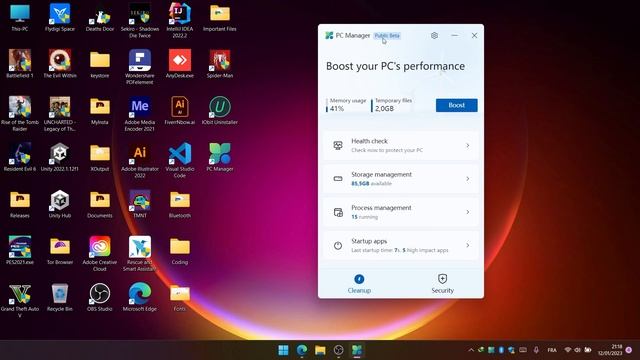Select Grand Theft Auto V shortcut
The height and width of the screenshot is (360, 640).
20,300
